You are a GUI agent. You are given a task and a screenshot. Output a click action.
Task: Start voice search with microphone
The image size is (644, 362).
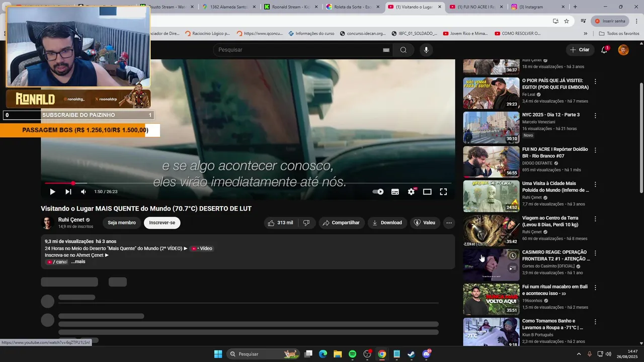426,50
